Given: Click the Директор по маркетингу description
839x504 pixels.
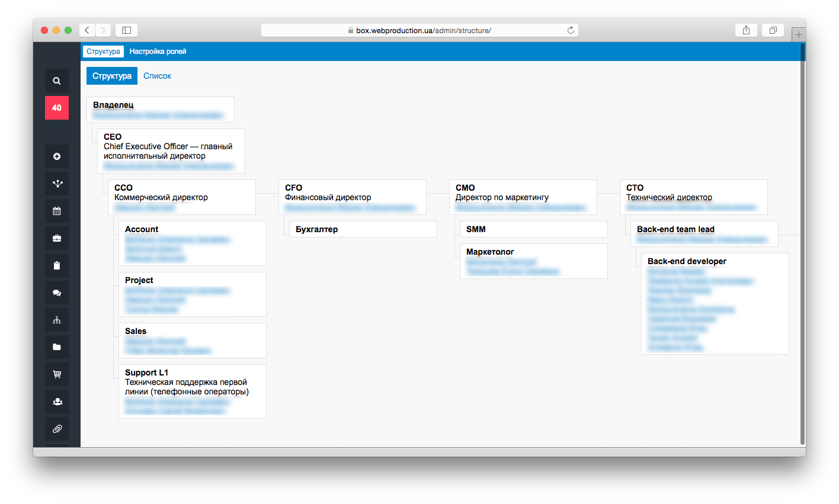Looking at the screenshot, I should tap(502, 197).
